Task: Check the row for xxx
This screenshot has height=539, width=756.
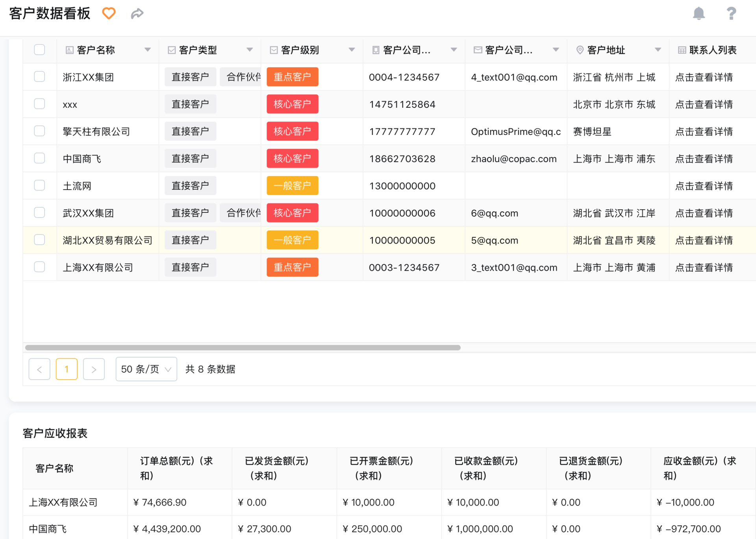Action: (x=39, y=103)
